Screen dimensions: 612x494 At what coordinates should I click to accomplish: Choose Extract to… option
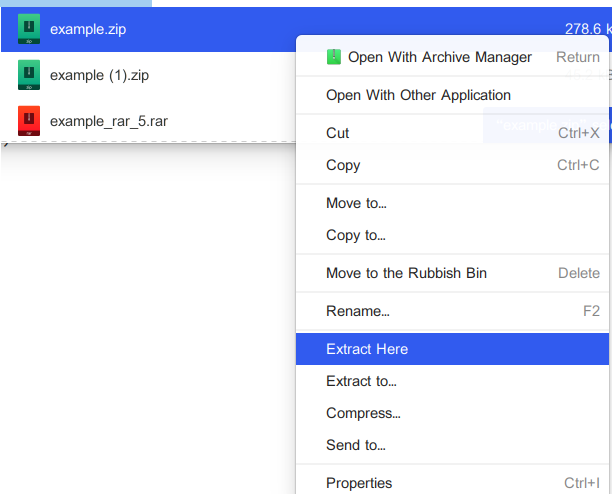click(x=361, y=381)
